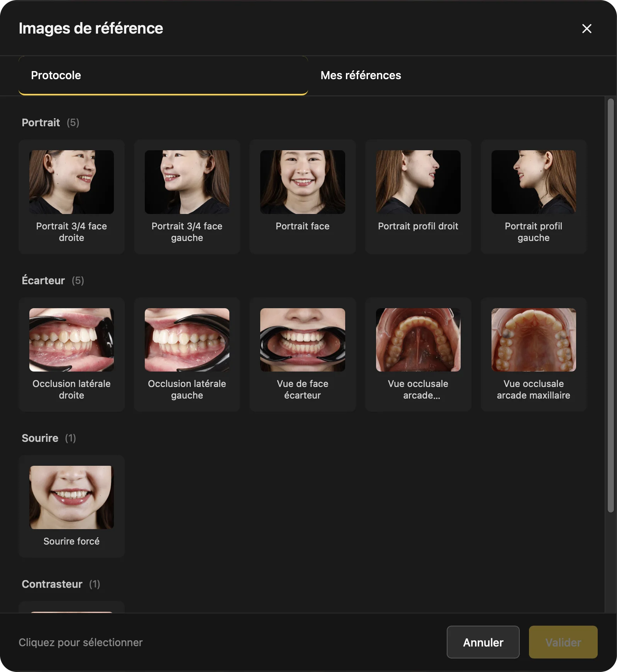
Task: Click the Valider button
Action: pos(563,642)
